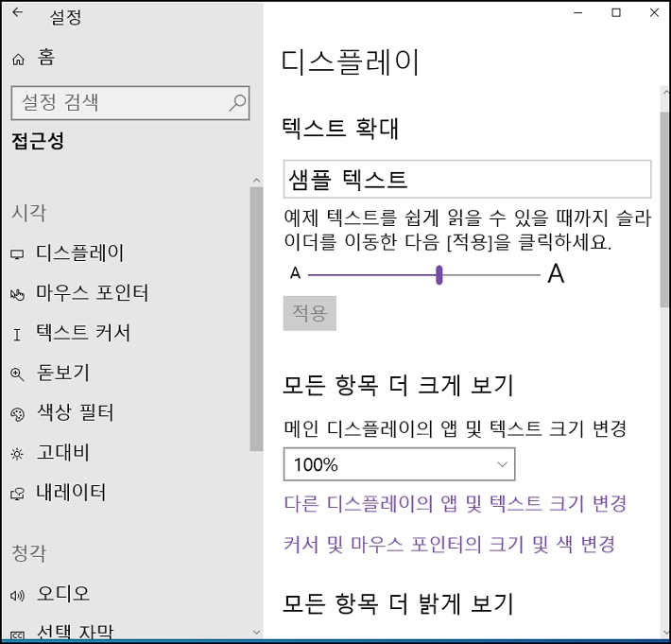Image resolution: width=671 pixels, height=644 pixels.
Task: Click the 오디오 speaker icon
Action: pyautogui.click(x=17, y=595)
